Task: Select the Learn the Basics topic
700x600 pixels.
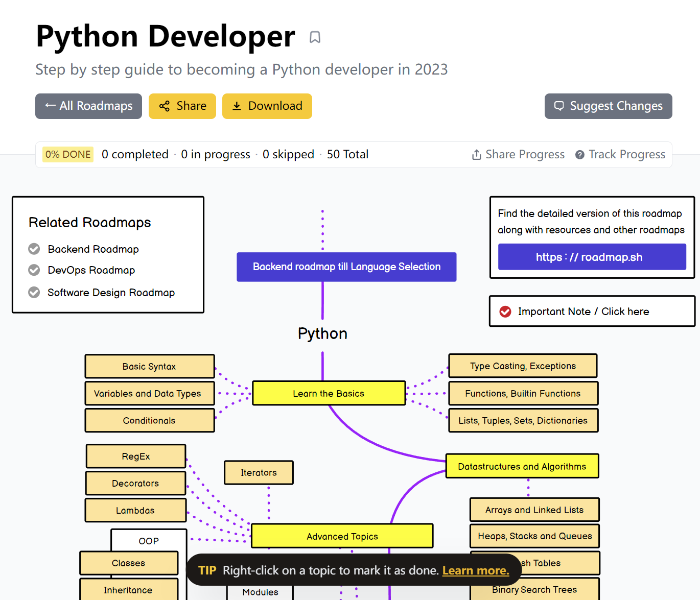Action: click(x=329, y=393)
